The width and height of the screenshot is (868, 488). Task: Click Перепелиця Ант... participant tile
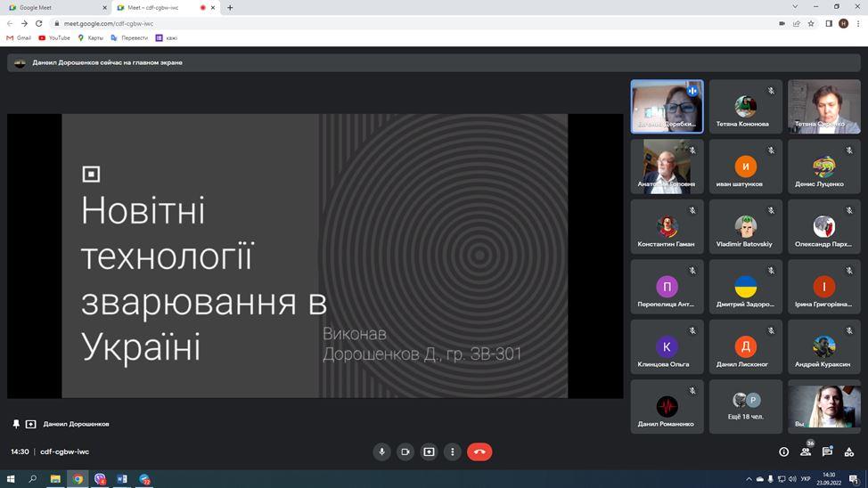point(667,287)
